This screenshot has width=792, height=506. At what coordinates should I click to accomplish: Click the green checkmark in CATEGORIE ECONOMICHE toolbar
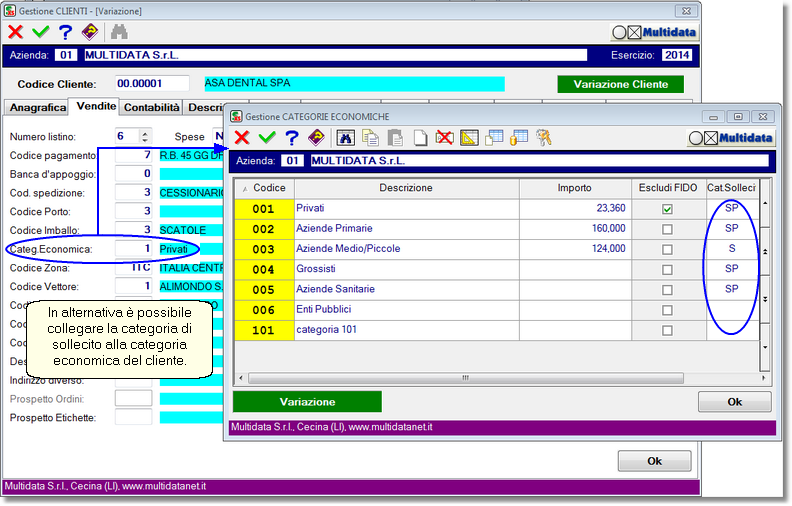coord(267,137)
